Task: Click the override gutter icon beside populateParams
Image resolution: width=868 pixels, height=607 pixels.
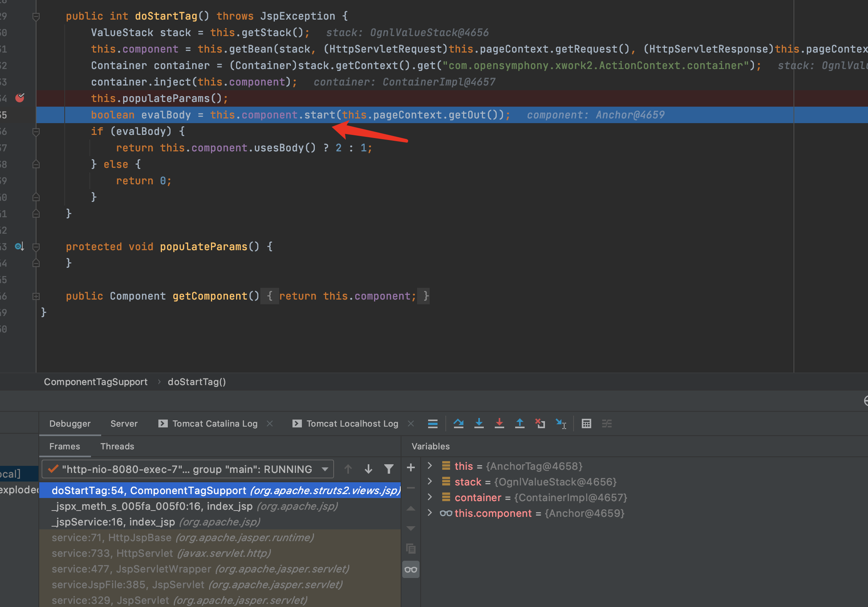Action: coord(20,247)
